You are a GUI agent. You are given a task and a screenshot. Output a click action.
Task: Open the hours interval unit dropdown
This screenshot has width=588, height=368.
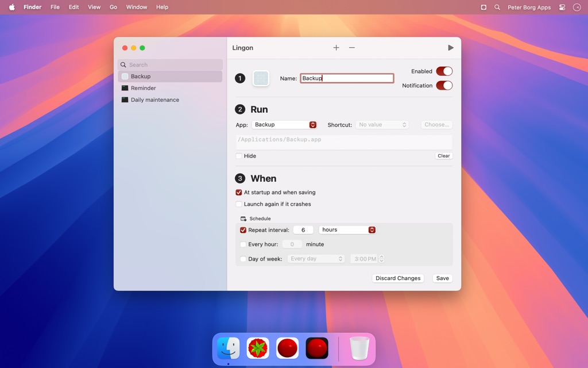point(372,229)
